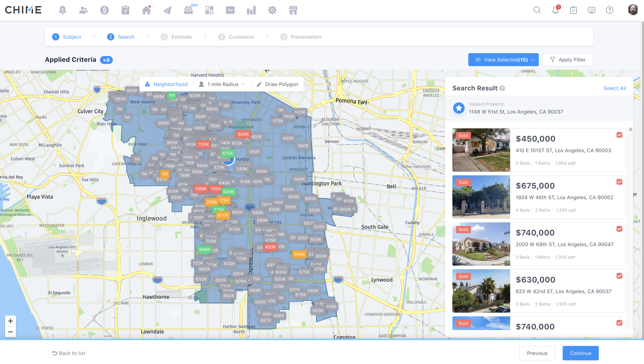Open the 410 E 101ST ST listing photo

481,150
